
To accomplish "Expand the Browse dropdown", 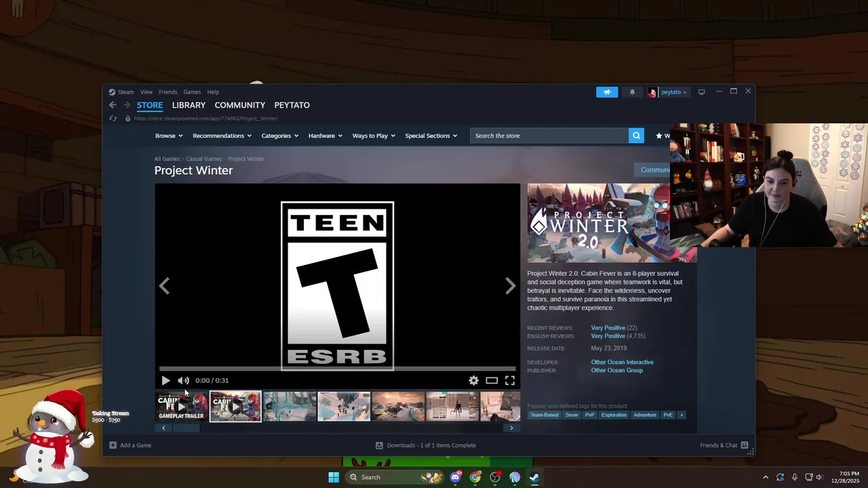I will point(169,136).
